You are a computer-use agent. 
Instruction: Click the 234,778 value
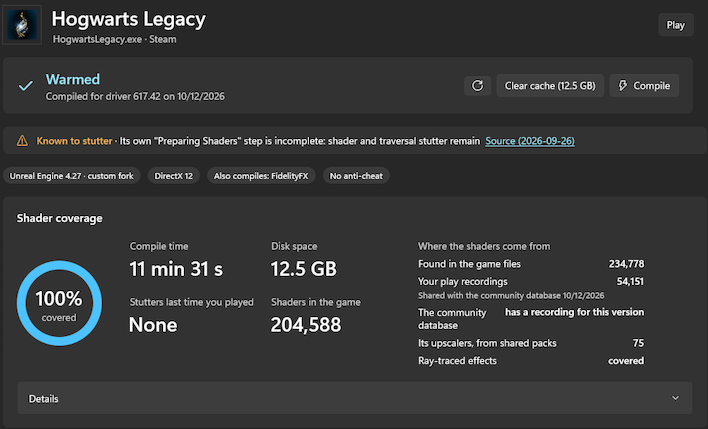(x=626, y=264)
